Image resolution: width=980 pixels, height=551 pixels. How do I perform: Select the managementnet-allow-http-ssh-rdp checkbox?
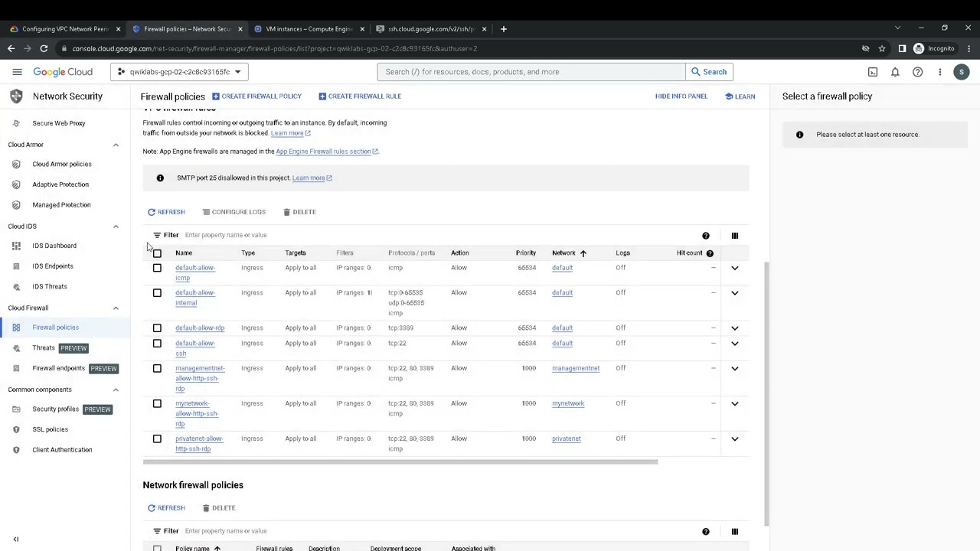click(157, 369)
